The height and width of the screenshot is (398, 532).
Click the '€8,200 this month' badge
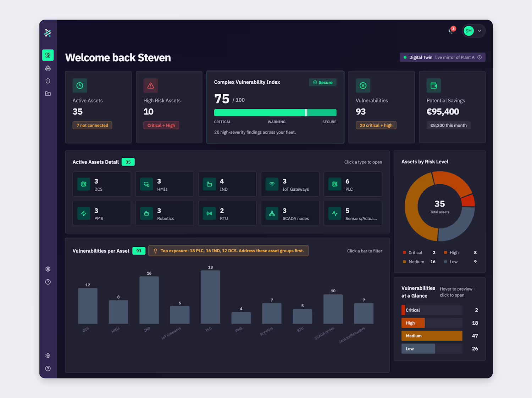448,125
